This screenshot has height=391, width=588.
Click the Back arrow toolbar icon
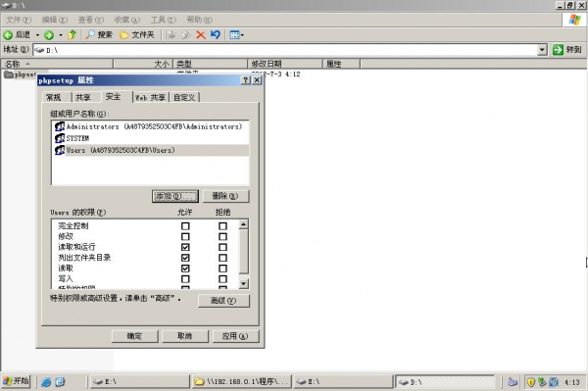pyautogui.click(x=8, y=35)
